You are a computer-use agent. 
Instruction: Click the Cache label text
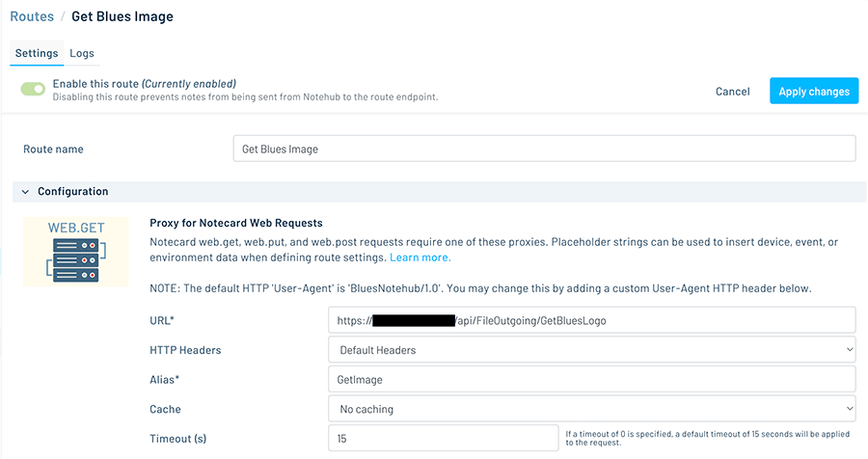click(x=165, y=409)
